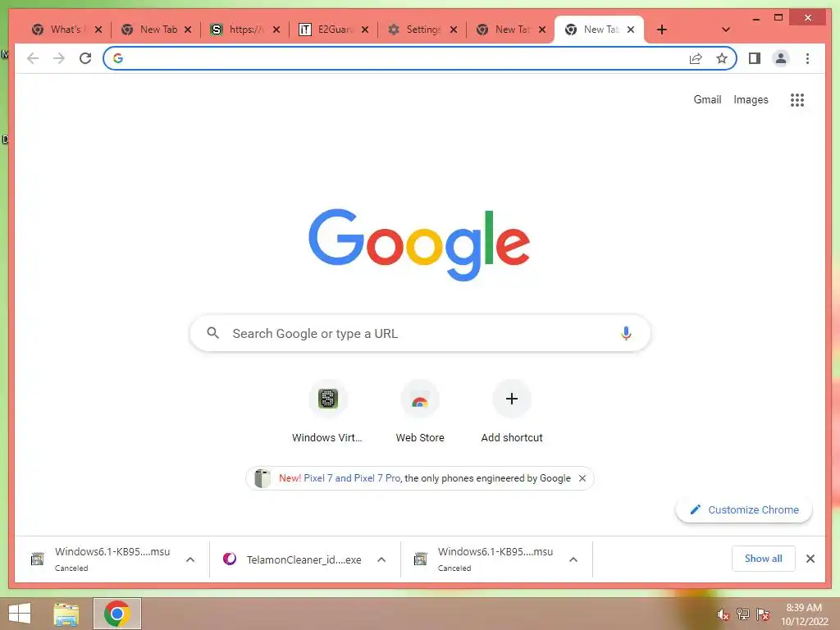This screenshot has width=840, height=630.
Task: Open File Explorer from taskbar
Action: [x=66, y=614]
